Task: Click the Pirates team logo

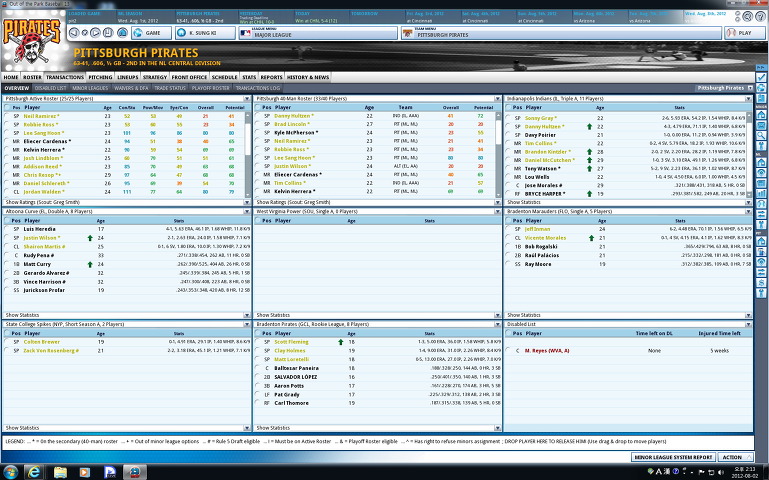Action: tap(32, 41)
